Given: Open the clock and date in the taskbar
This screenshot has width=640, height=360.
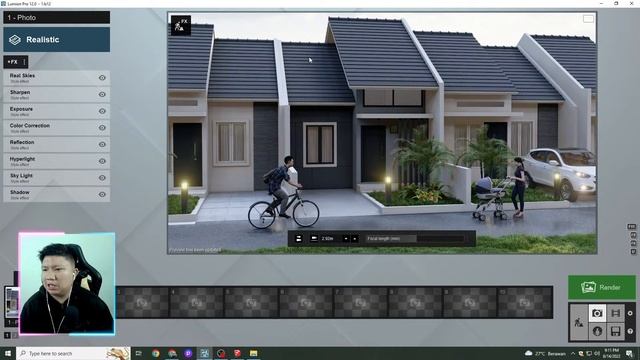Looking at the screenshot, I should (x=611, y=353).
